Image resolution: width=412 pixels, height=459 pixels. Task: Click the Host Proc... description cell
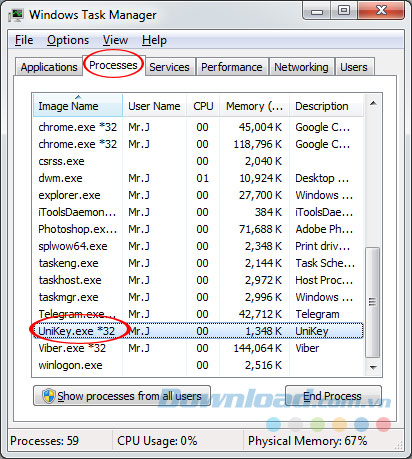324,280
